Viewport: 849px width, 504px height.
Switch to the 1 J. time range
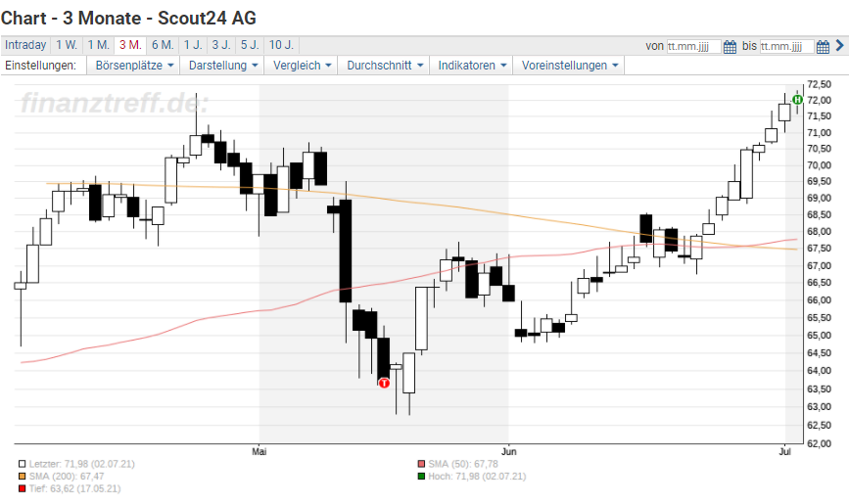(193, 45)
